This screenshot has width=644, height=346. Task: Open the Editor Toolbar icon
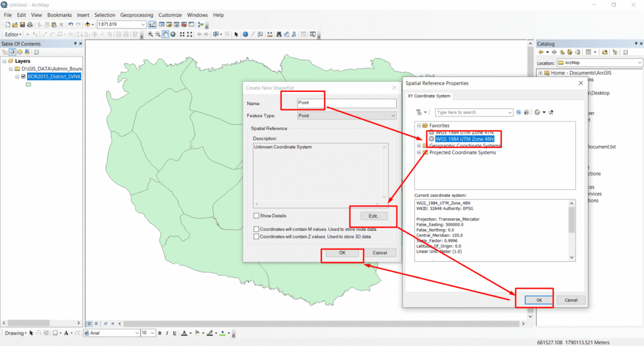[x=152, y=25]
